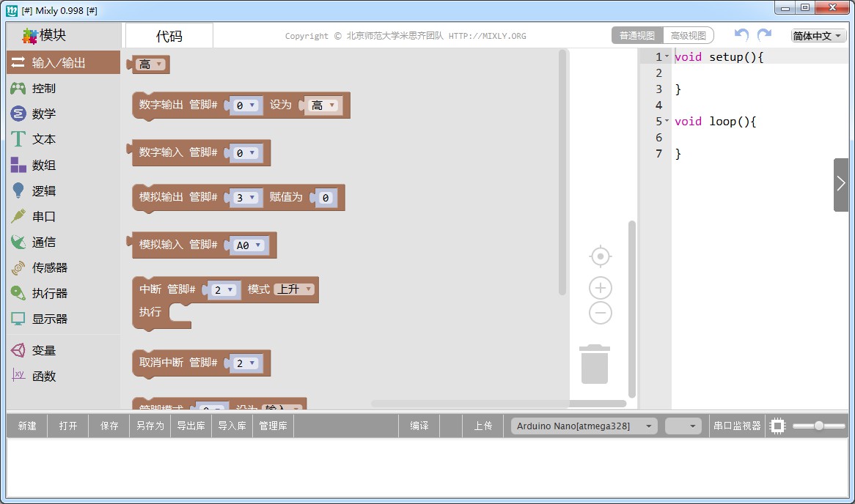Open the 执行器 actuator icon category
855x504 pixels.
pyautogui.click(x=18, y=293)
